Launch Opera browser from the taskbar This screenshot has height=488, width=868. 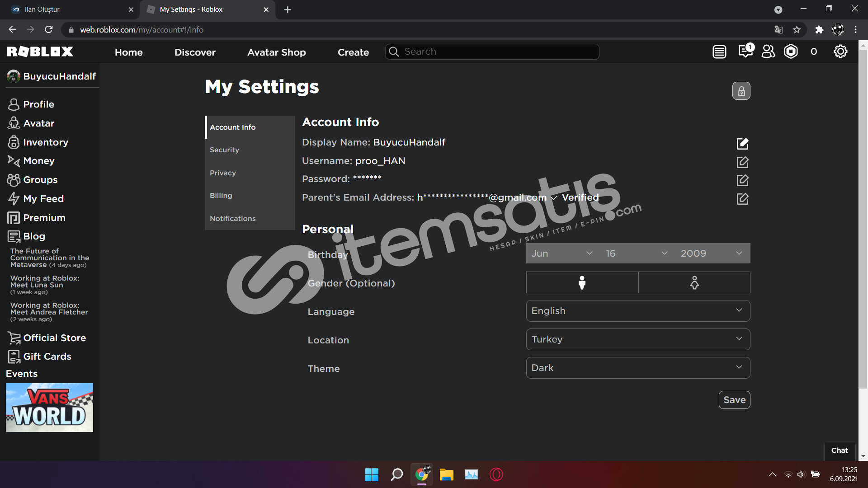tap(496, 474)
